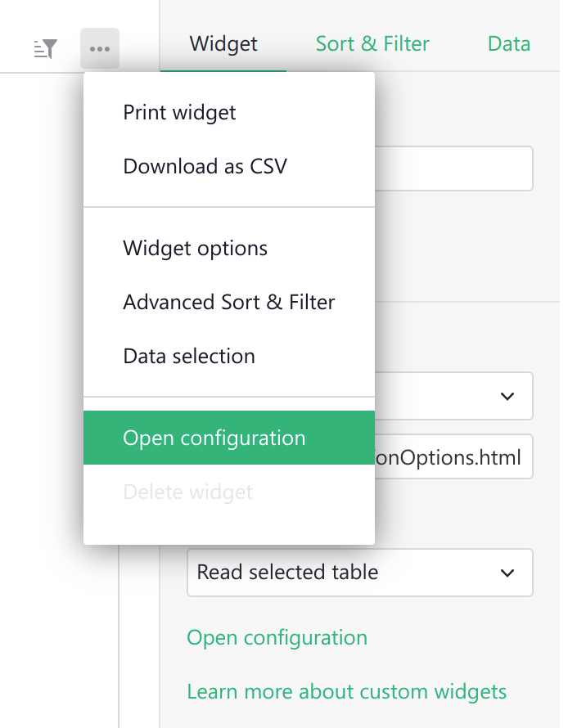Open the three-dot widget options menu

click(x=100, y=49)
